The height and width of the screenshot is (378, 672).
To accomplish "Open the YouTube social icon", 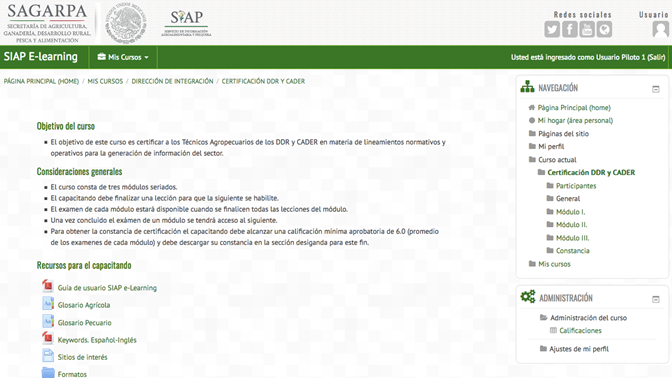I will [587, 30].
